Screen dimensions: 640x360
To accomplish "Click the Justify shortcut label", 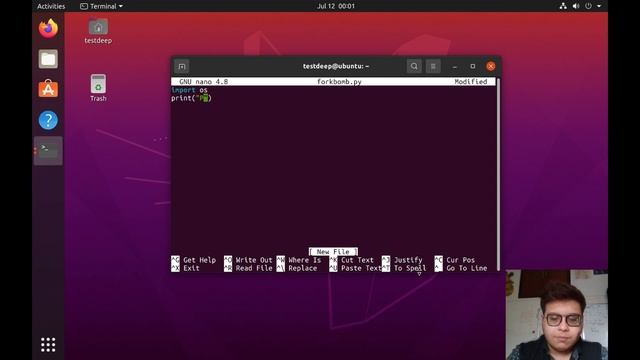I will (x=408, y=260).
